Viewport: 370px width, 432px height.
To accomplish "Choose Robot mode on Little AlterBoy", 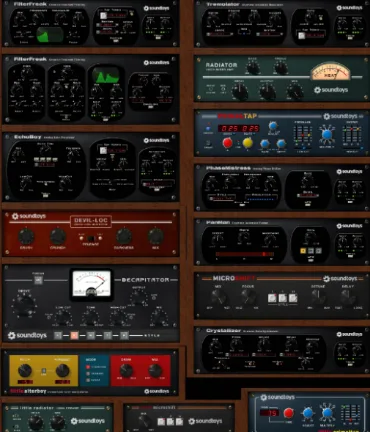I will 88,380.
